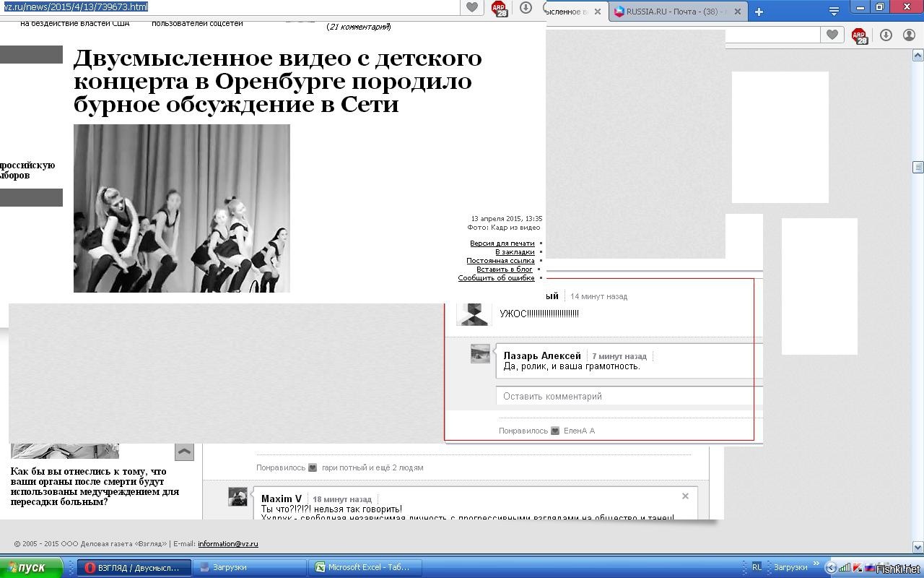Open a new tab with plus button
Image resolution: width=924 pixels, height=578 pixels.
click(759, 12)
